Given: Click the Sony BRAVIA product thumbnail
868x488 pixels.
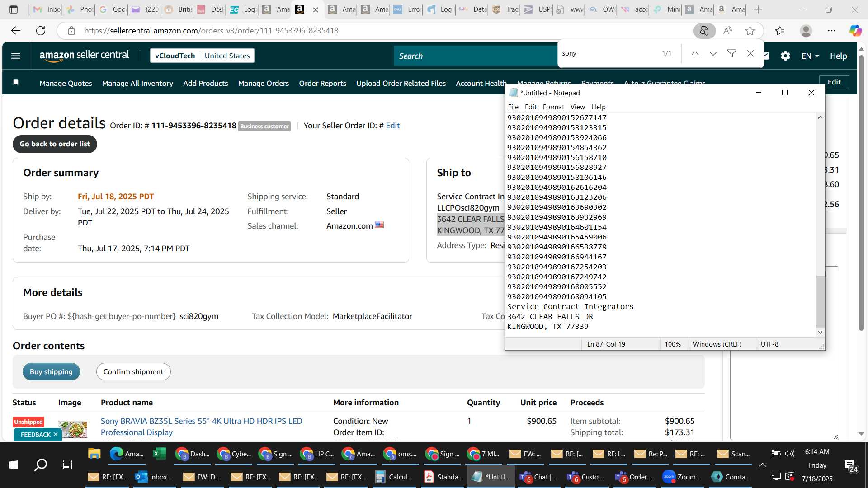Looking at the screenshot, I should tap(72, 429).
